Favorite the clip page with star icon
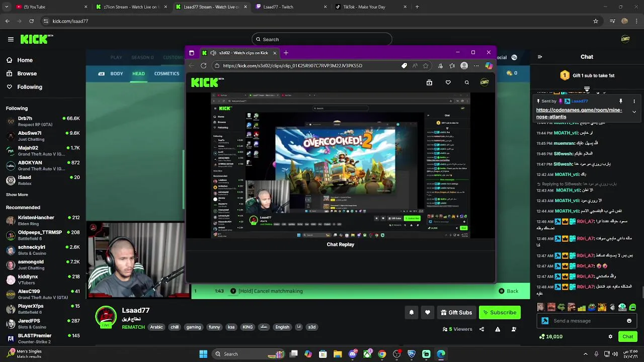 426,65
